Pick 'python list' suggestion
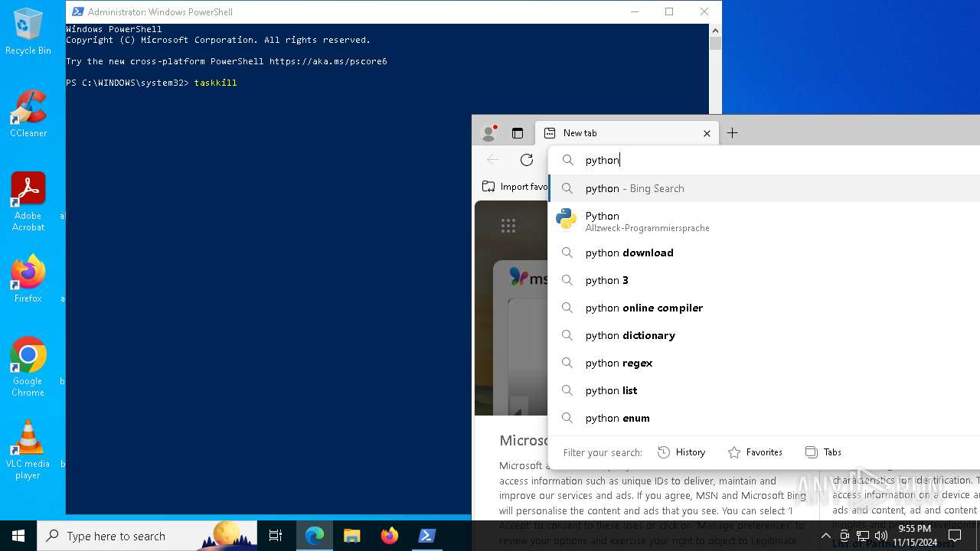980x551 pixels. pos(764,390)
